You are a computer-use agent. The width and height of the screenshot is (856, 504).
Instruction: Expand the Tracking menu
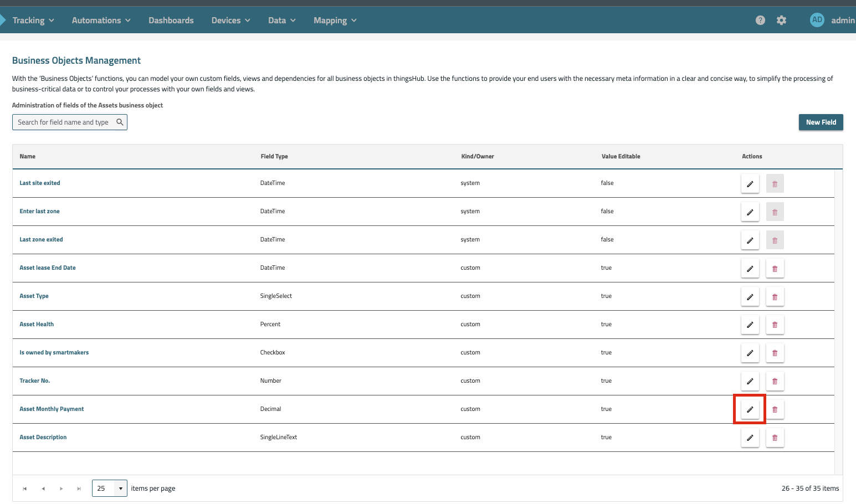33,20
